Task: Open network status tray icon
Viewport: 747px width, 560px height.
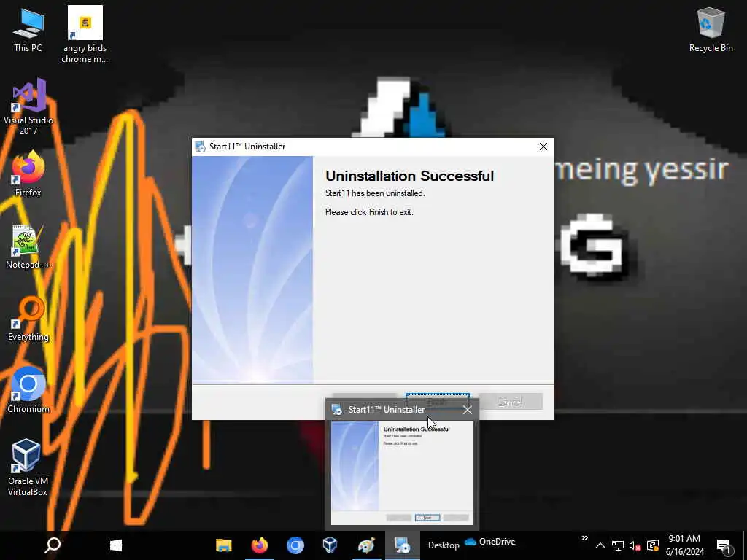Action: [617, 545]
